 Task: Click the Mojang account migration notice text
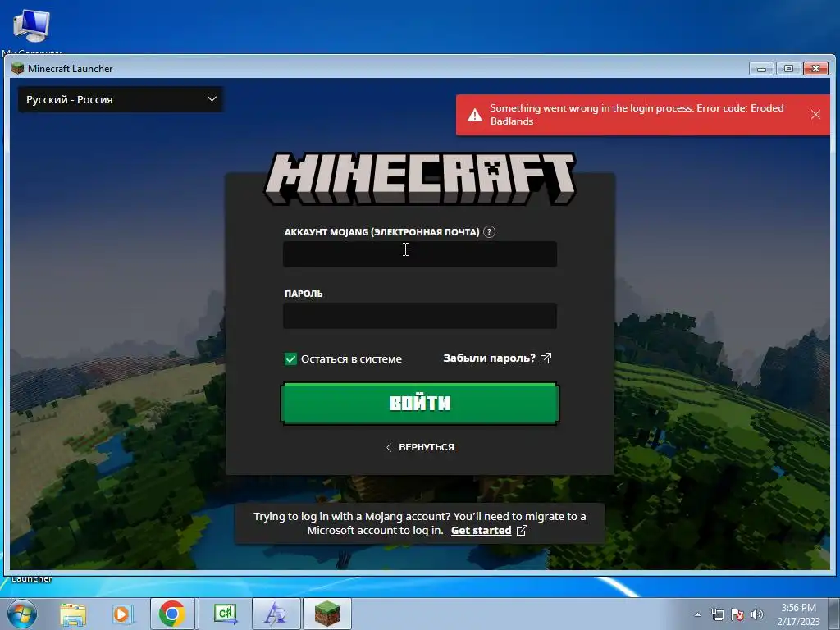click(x=419, y=523)
